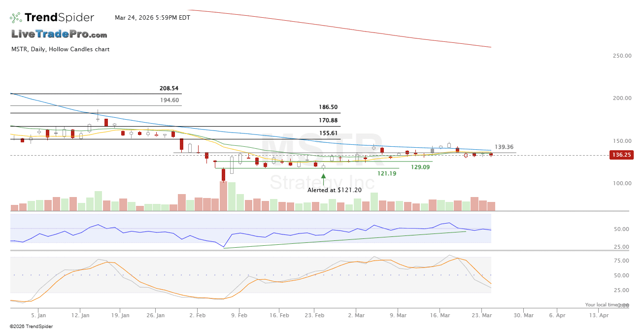Viewport: 644px width, 331px height.
Task: Click the 186.50 horizontal level label
Action: (x=328, y=107)
